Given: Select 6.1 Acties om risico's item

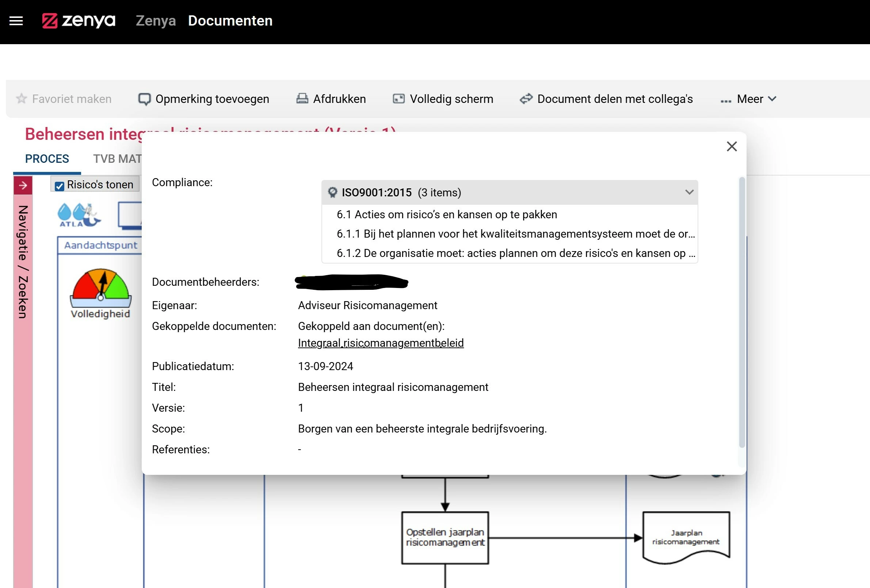Looking at the screenshot, I should 447,215.
